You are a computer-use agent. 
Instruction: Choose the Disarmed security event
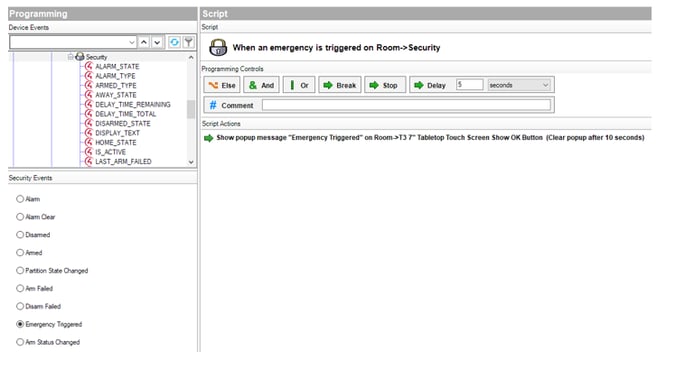20,235
